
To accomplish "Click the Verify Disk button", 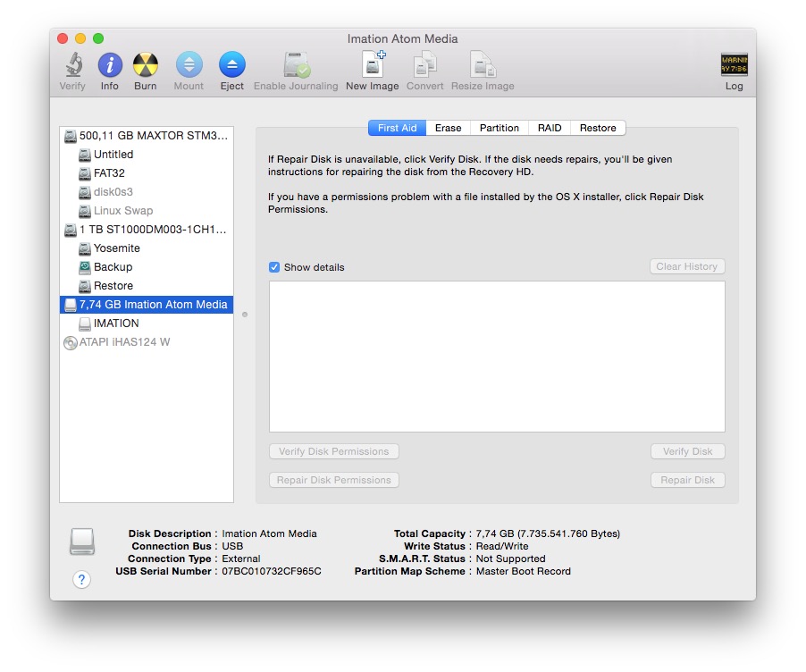I will pos(687,451).
